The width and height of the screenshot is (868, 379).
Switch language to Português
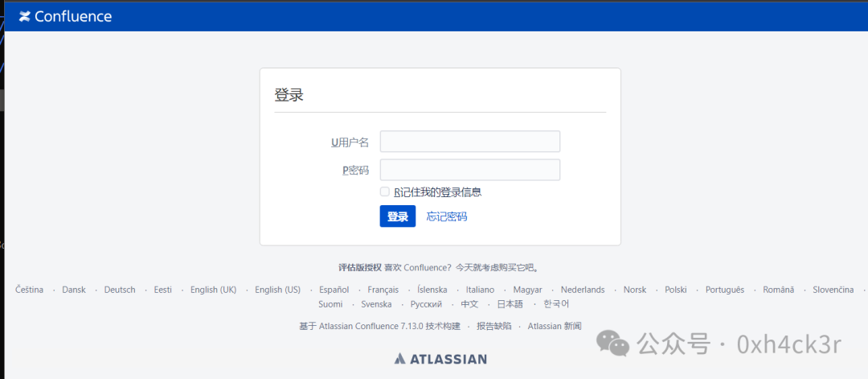(725, 290)
